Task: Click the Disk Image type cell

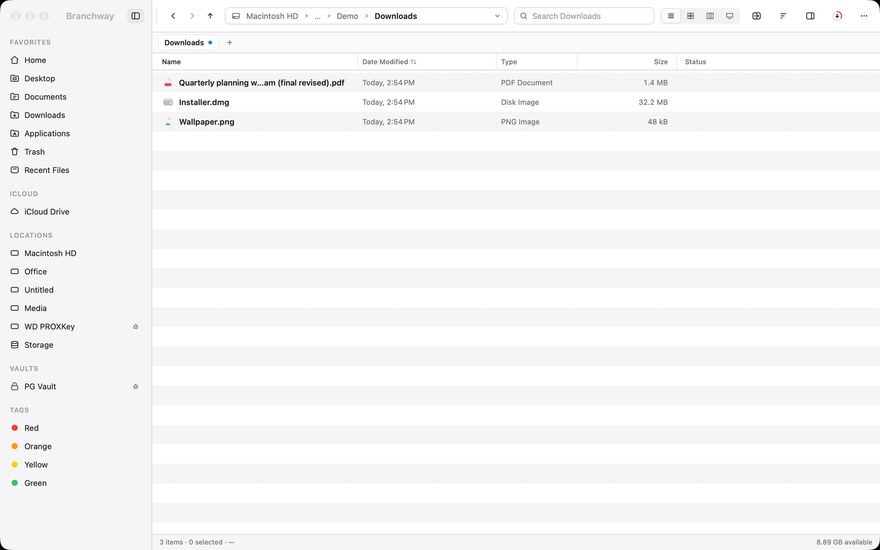Action: pyautogui.click(x=520, y=102)
